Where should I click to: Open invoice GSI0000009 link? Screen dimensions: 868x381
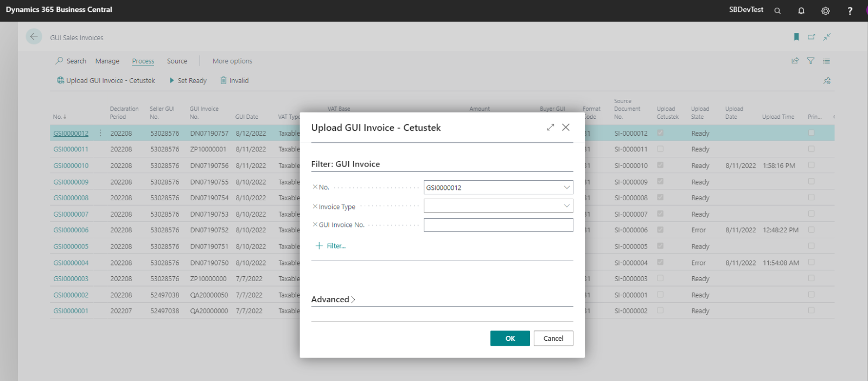click(x=71, y=182)
